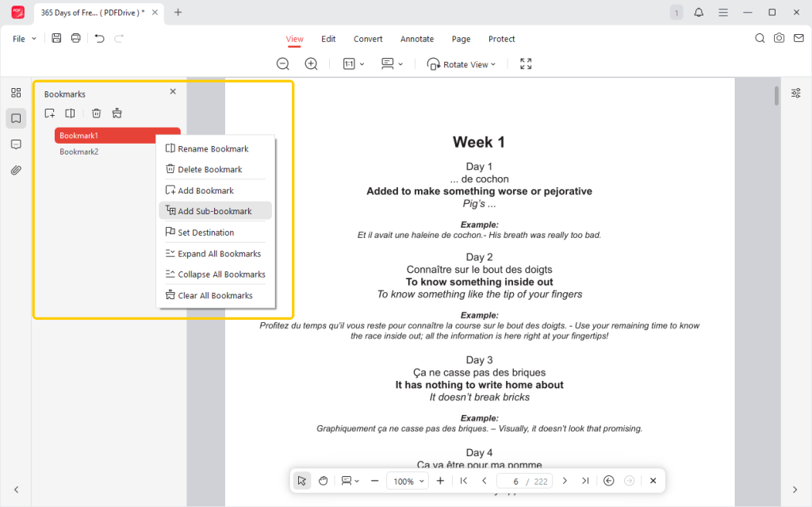Enter full screen with the expand icon
Viewport: 812px width, 507px height.
coord(525,63)
